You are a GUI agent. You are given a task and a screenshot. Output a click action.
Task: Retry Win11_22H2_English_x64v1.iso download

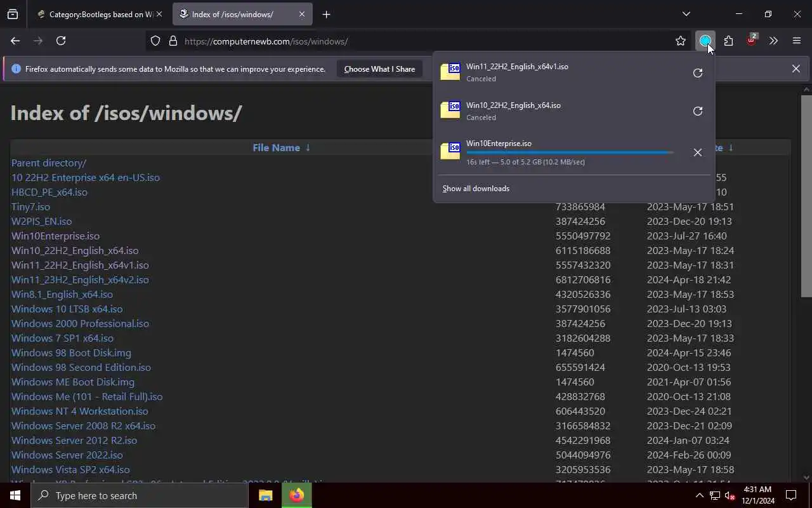pyautogui.click(x=698, y=72)
